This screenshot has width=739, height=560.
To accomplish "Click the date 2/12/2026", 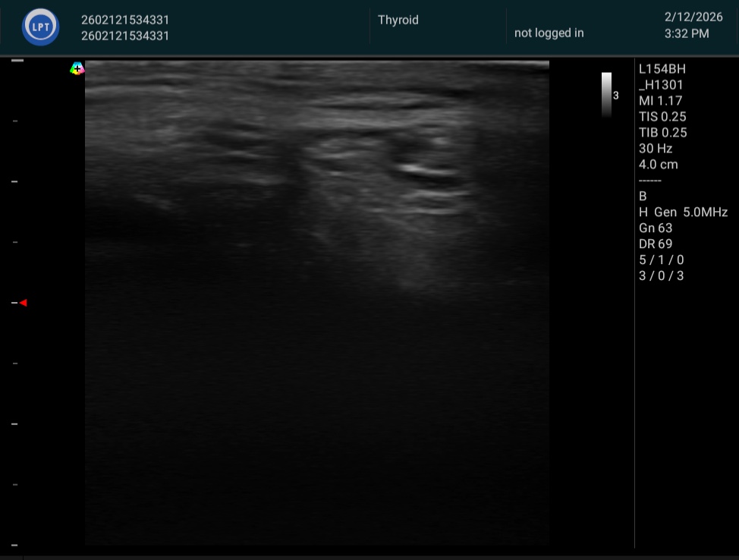I will pos(693,17).
